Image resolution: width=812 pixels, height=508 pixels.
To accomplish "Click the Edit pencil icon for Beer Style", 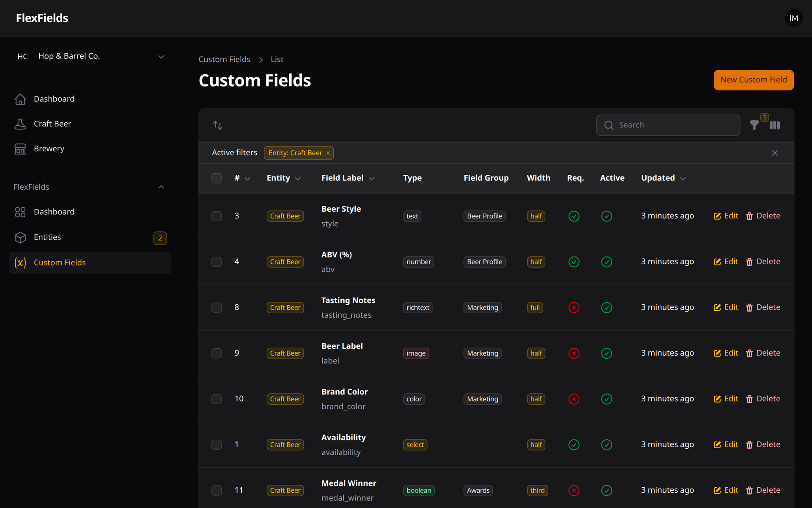I will [x=717, y=216].
